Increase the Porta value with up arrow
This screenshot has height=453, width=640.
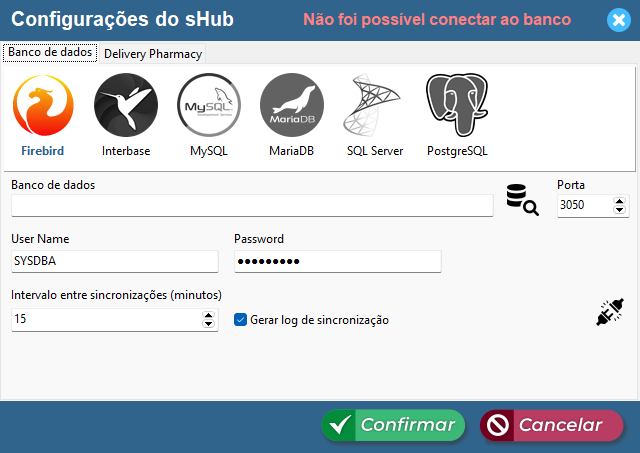[x=620, y=201]
